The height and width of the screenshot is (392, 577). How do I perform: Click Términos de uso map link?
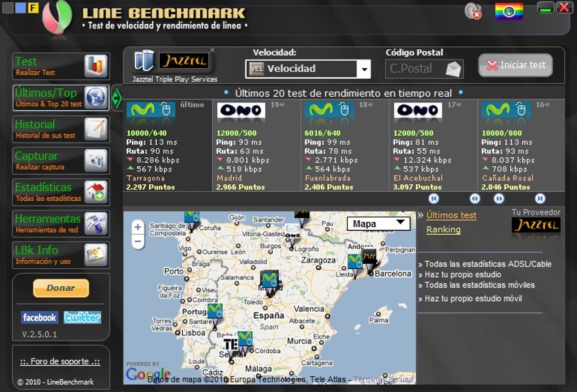coord(384,380)
